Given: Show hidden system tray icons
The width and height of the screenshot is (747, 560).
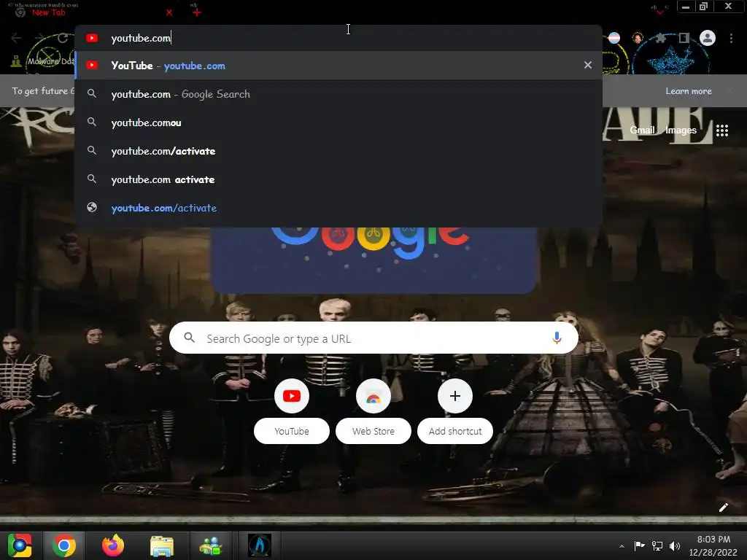Looking at the screenshot, I should tap(622, 546).
